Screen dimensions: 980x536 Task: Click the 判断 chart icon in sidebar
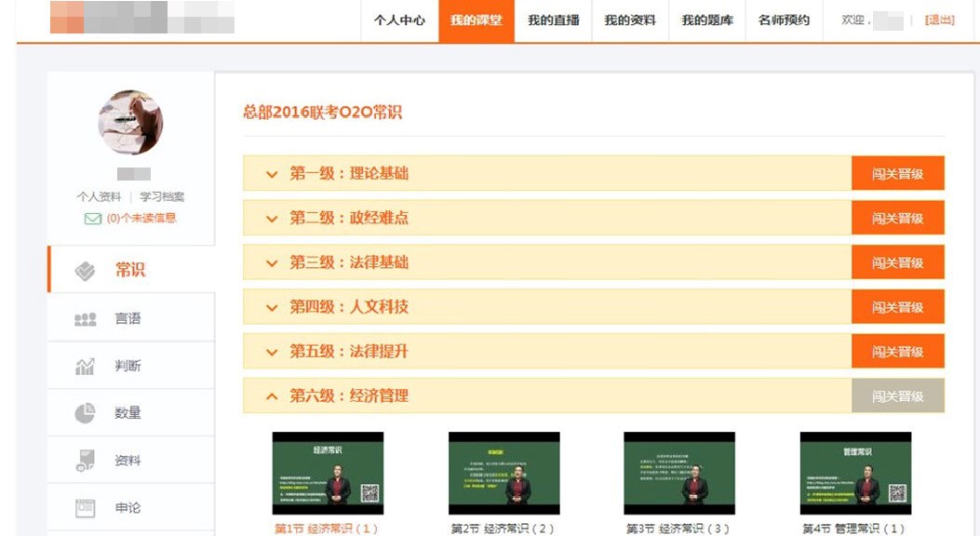click(x=85, y=366)
